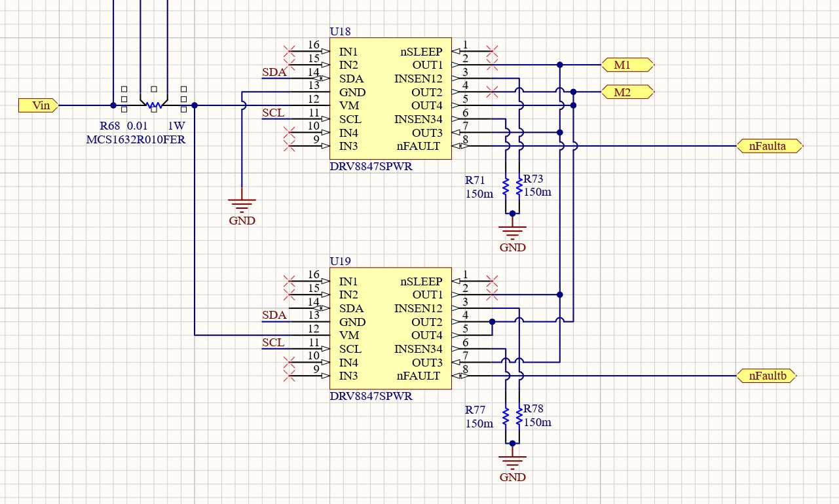
Task: Select No ERC marker on U18 OUT2 pin
Action: pos(493,92)
